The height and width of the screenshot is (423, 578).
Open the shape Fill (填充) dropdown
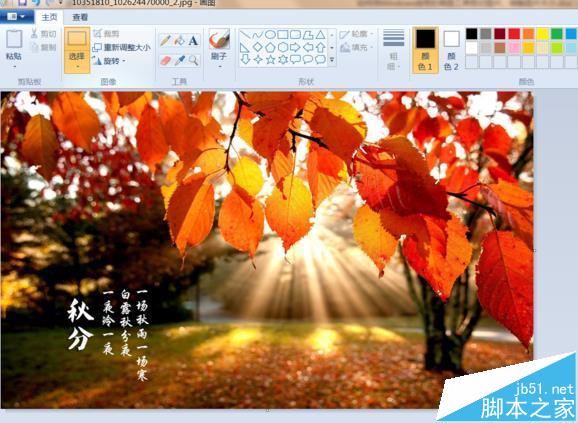356,48
